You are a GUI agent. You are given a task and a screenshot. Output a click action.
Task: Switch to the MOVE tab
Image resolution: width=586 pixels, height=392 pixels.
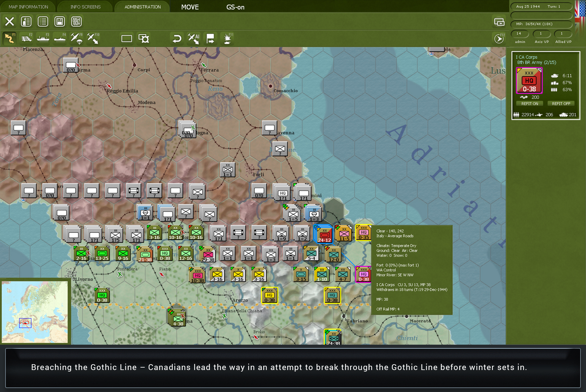tap(190, 7)
